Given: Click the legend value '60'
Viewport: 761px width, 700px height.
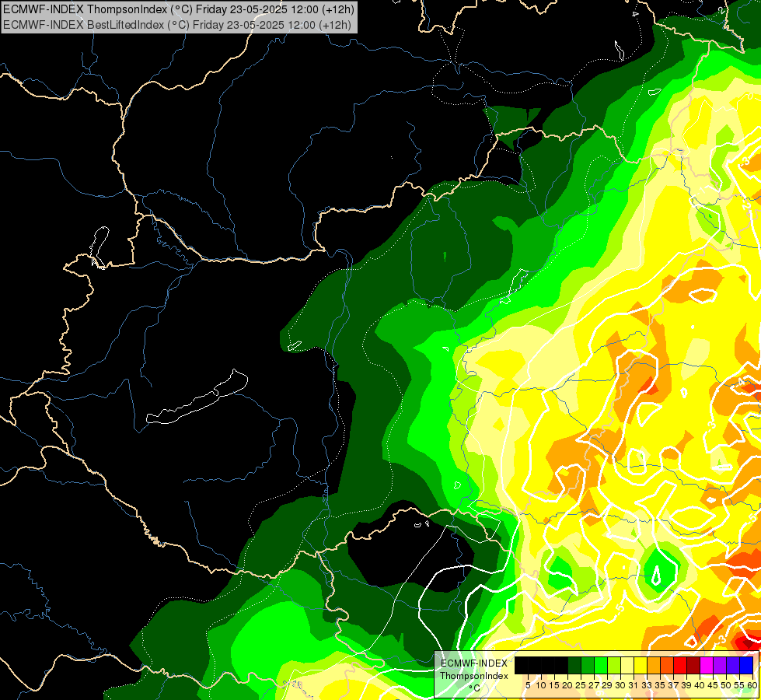Looking at the screenshot, I should [x=752, y=685].
